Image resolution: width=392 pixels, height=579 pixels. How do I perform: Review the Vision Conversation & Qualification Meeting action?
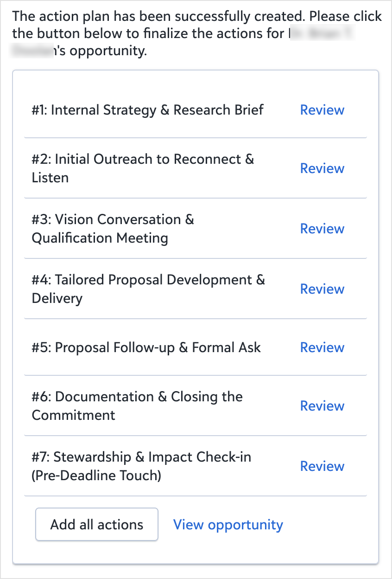pos(322,229)
